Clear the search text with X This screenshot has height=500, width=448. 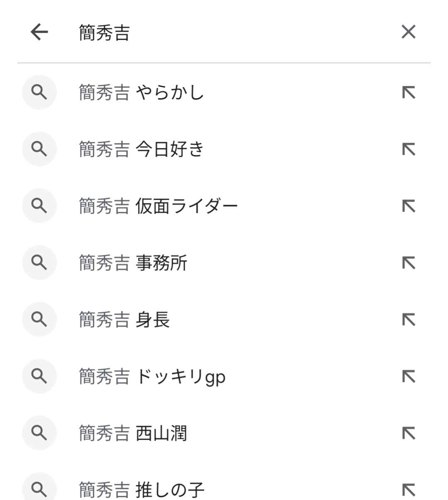pyautogui.click(x=409, y=32)
